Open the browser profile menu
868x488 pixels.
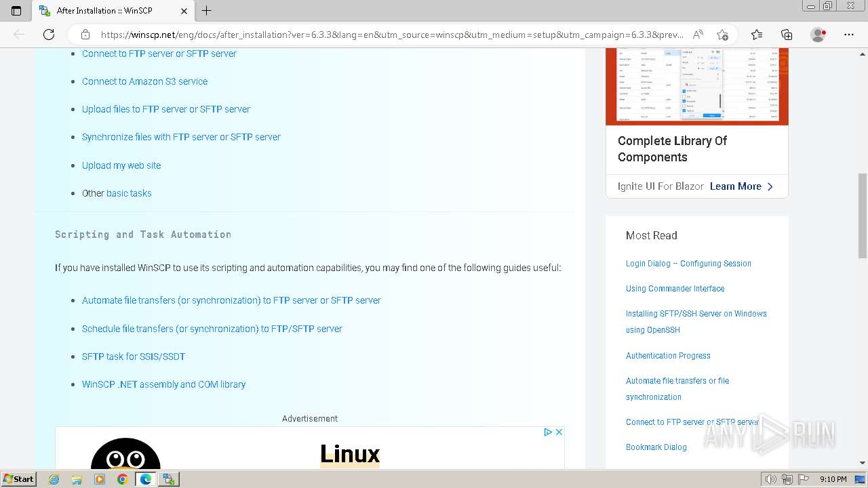818,35
